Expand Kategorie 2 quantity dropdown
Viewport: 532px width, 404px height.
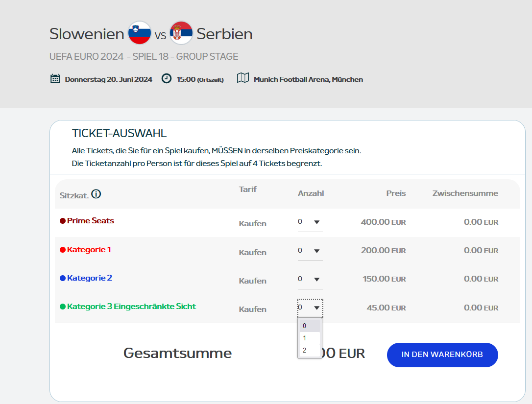310,279
